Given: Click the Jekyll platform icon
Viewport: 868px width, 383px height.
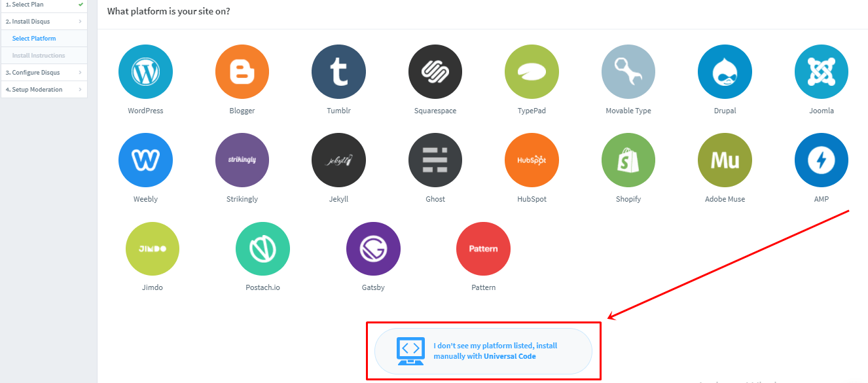Looking at the screenshot, I should [338, 160].
